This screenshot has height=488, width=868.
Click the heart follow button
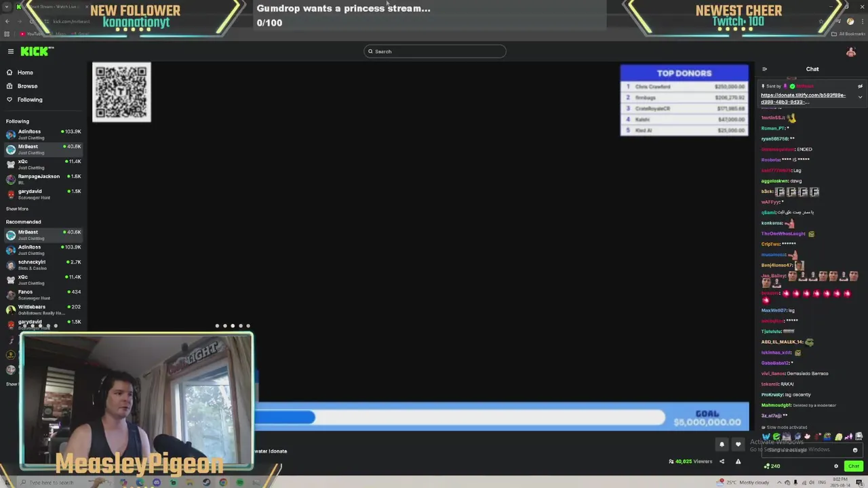(738, 445)
